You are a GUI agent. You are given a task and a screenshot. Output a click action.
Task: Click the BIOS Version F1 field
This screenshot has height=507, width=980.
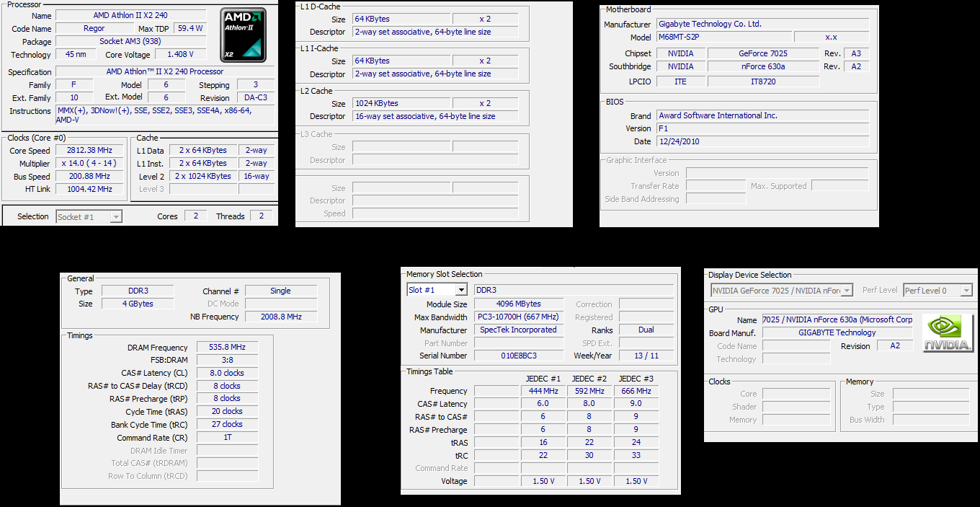click(x=762, y=128)
